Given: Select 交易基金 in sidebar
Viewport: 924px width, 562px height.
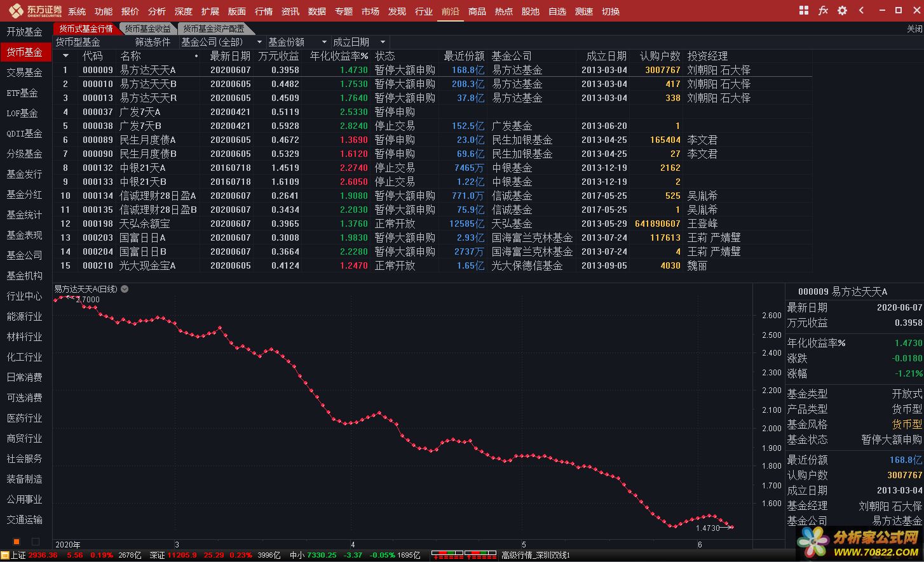Looking at the screenshot, I should coord(25,72).
